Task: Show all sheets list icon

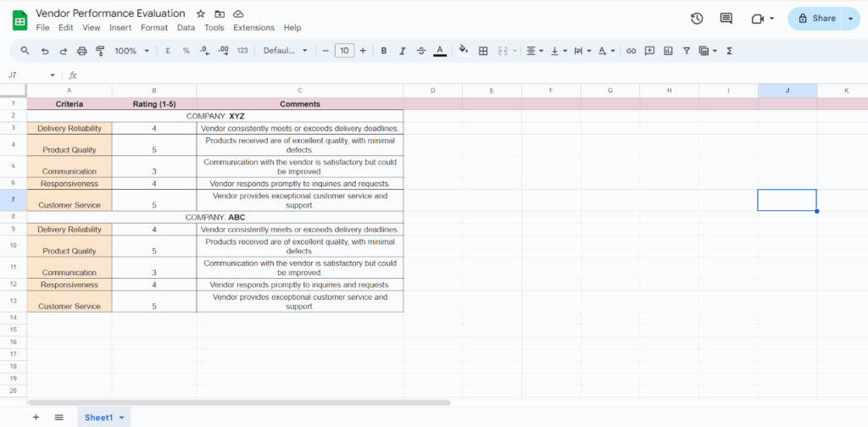Action: [59, 417]
